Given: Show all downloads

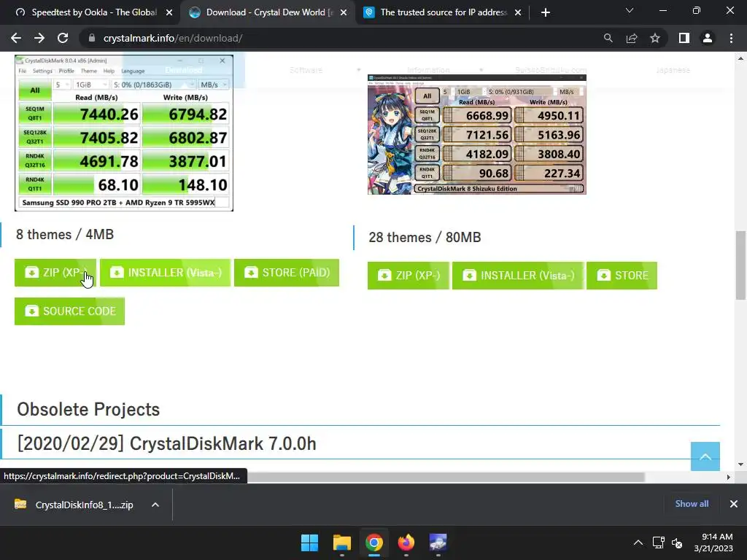Looking at the screenshot, I should coord(692,504).
